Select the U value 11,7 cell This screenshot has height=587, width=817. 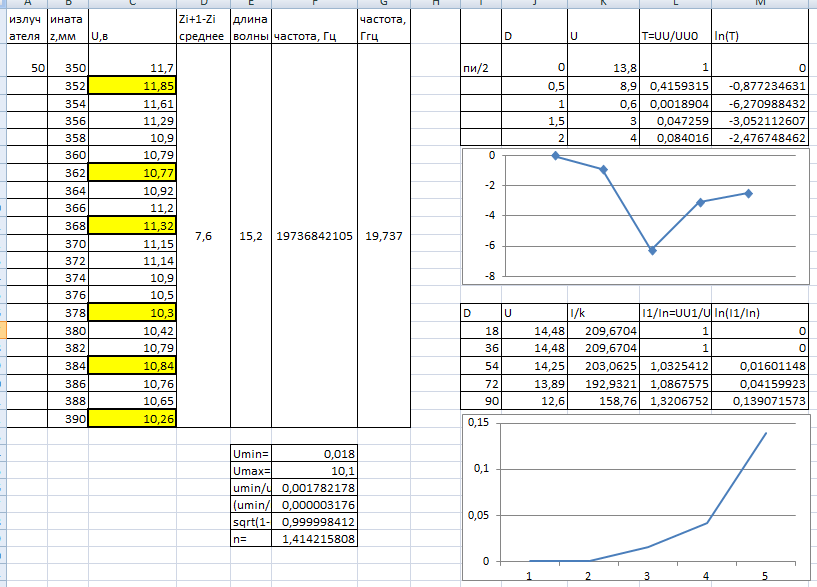(x=132, y=60)
